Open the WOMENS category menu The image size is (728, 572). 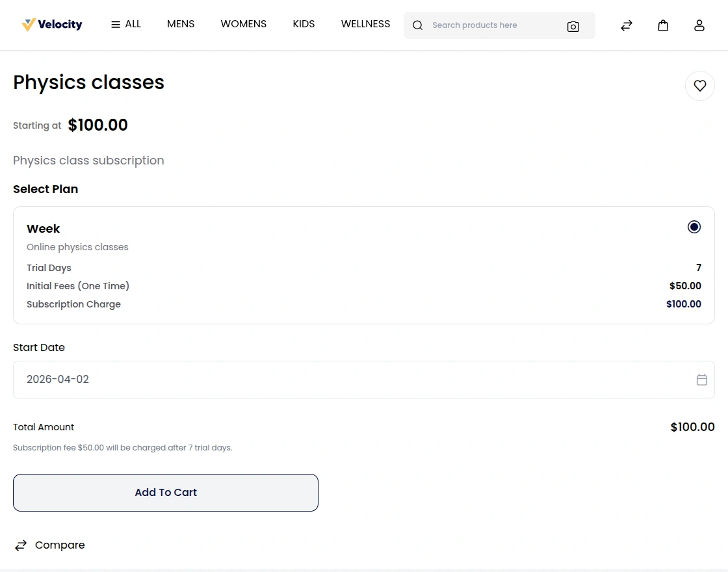(244, 24)
